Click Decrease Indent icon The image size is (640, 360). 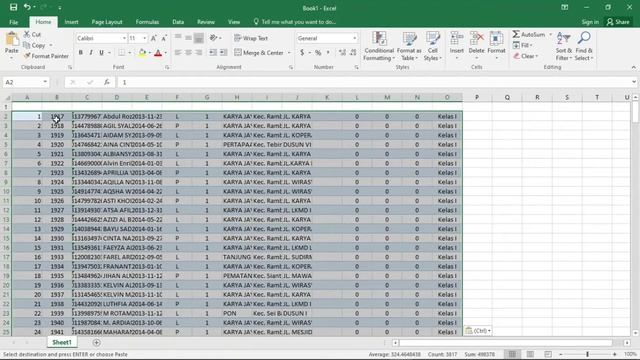(x=213, y=53)
